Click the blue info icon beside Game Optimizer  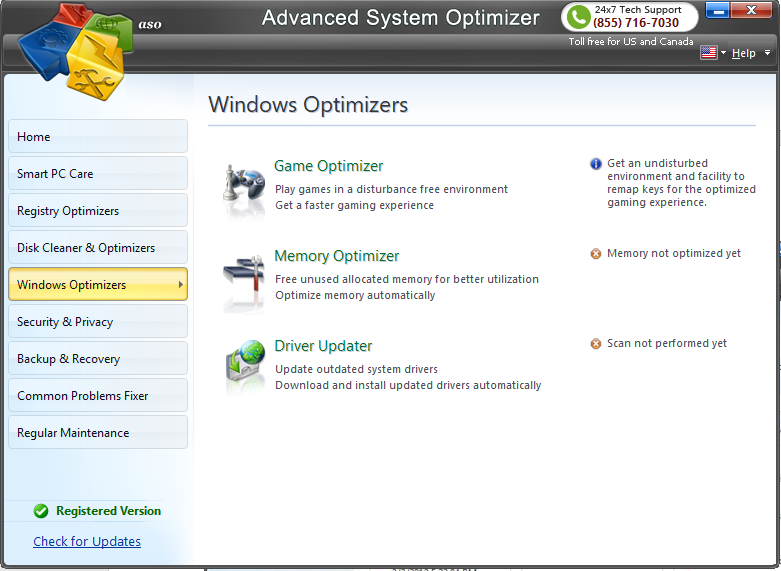[x=596, y=164]
